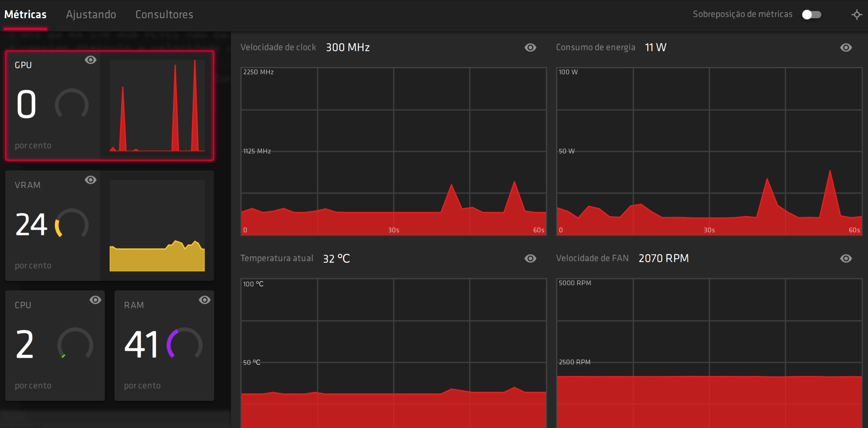The image size is (868, 428).
Task: Click the VRAM label
Action: pyautogui.click(x=28, y=185)
